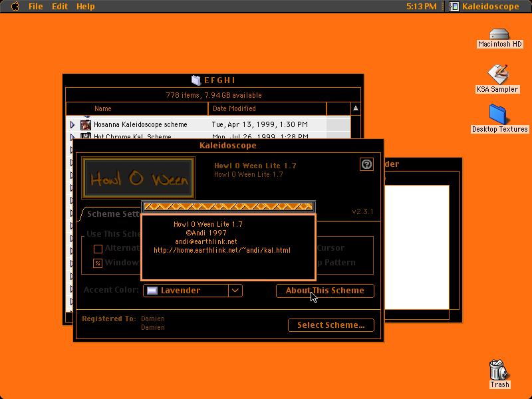Click the Kaleidoscope window title bar
Viewport: 532px width, 399px height.
[x=228, y=145]
